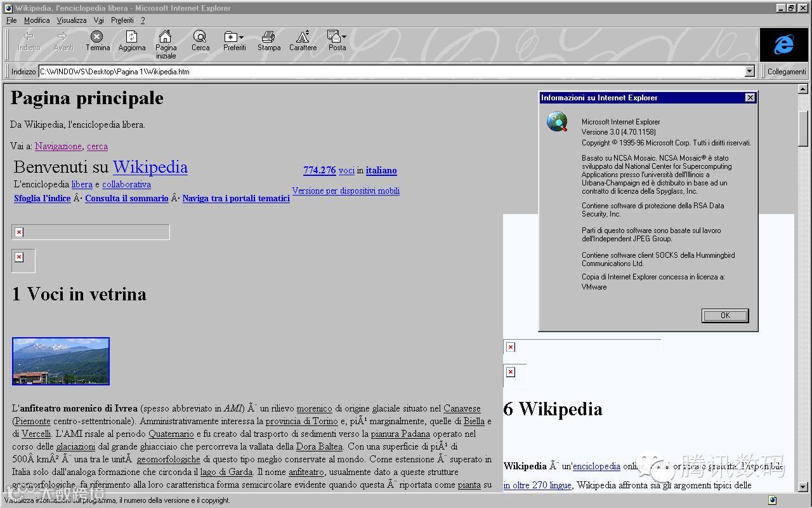The width and height of the screenshot is (812, 508).
Task: Open the Modifica menu
Action: (37, 20)
